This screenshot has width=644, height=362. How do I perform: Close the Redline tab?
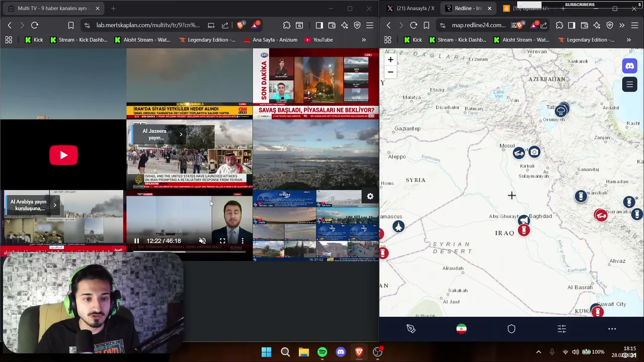490,9
